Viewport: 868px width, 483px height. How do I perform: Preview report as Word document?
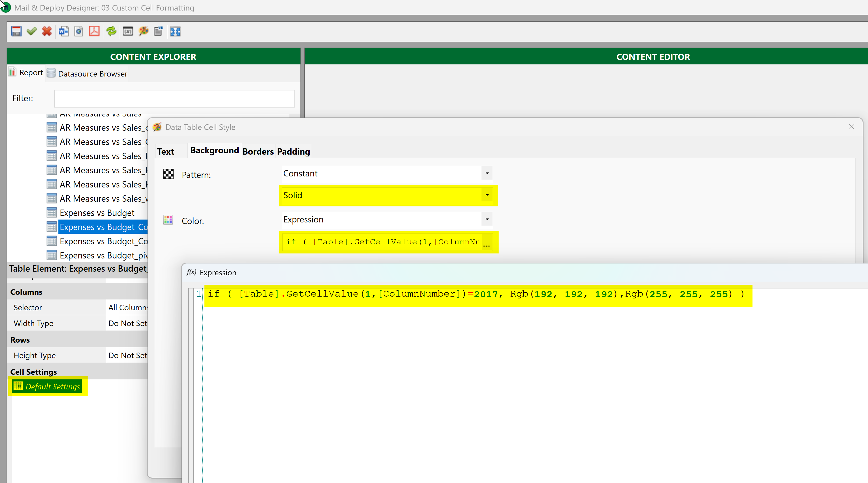point(63,31)
